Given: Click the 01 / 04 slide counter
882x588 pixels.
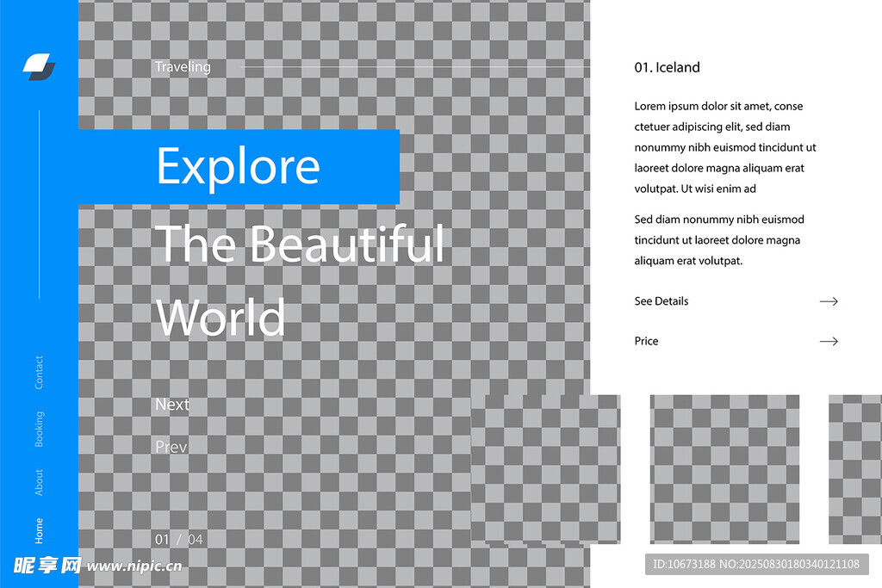Looking at the screenshot, I should point(179,540).
